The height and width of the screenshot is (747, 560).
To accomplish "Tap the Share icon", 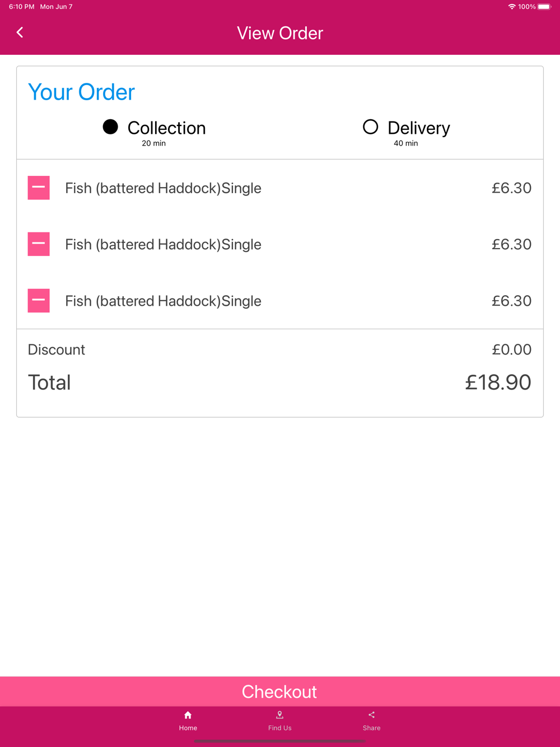I will (x=371, y=715).
